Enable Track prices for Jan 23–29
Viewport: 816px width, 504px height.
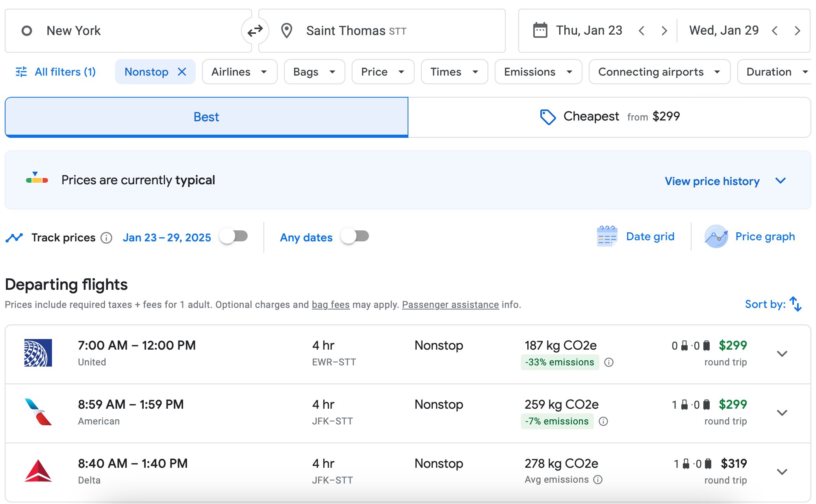[234, 236]
